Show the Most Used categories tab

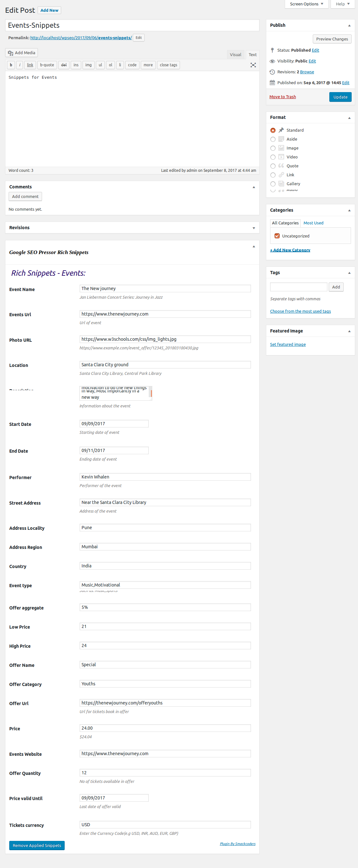(313, 223)
